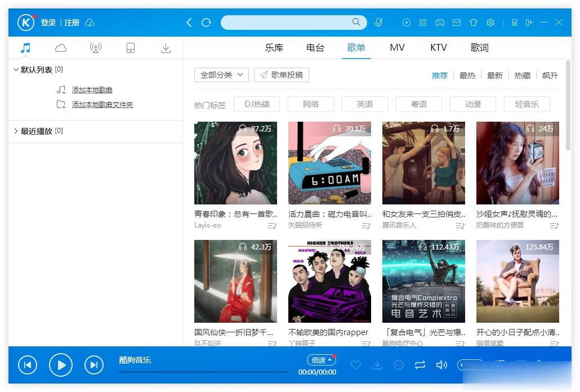This screenshot has width=580, height=392.
Task: Add 青春印象 playlist to queue icon
Action: pos(272,226)
